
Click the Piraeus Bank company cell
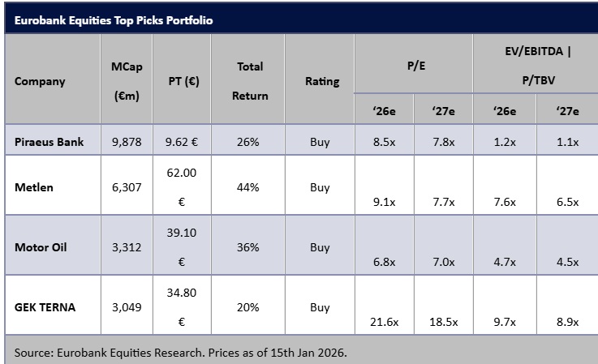click(x=49, y=142)
